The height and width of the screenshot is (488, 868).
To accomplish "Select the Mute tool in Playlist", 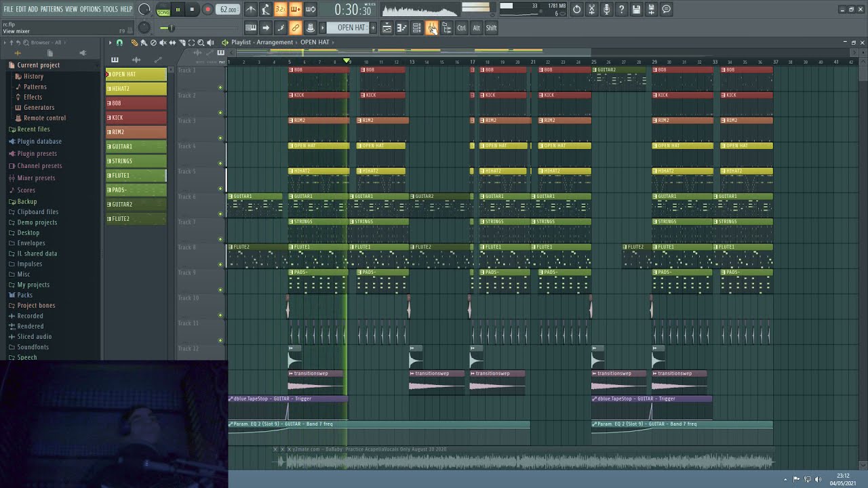I will tap(163, 43).
